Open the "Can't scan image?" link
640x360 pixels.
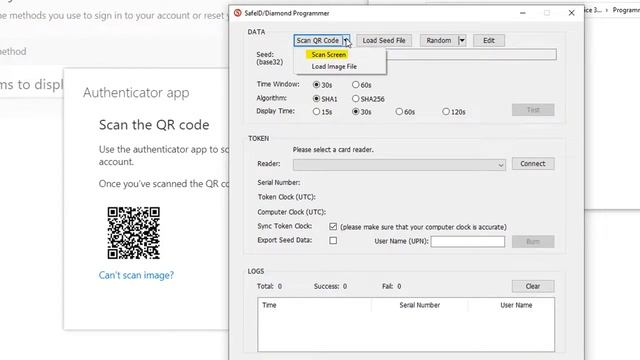136,275
